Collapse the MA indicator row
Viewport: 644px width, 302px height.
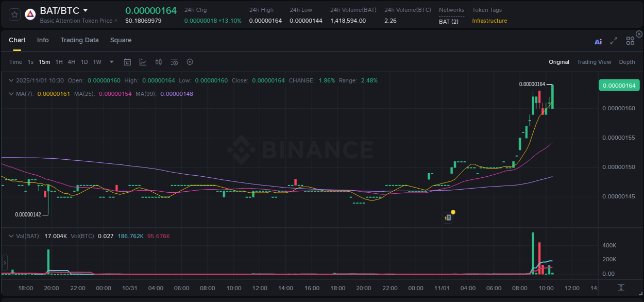11,93
